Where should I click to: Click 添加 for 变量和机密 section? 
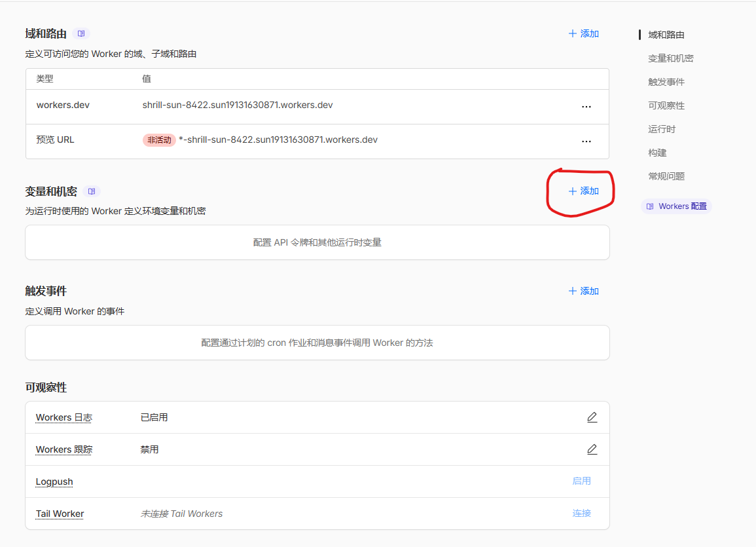583,191
